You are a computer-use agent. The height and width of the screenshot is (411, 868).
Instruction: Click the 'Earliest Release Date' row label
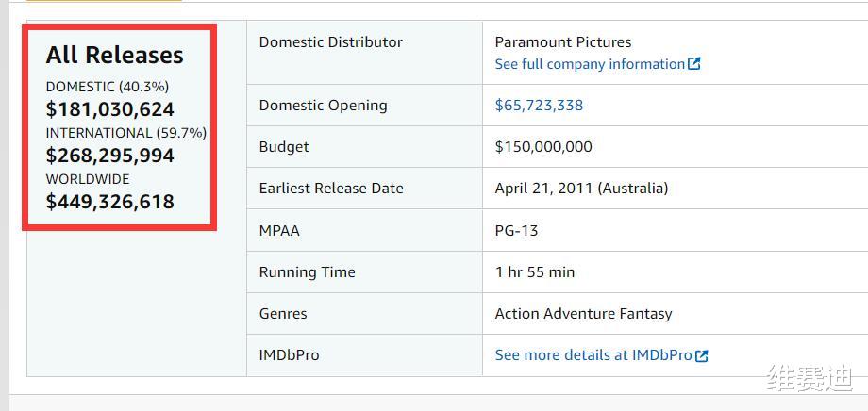[331, 189]
